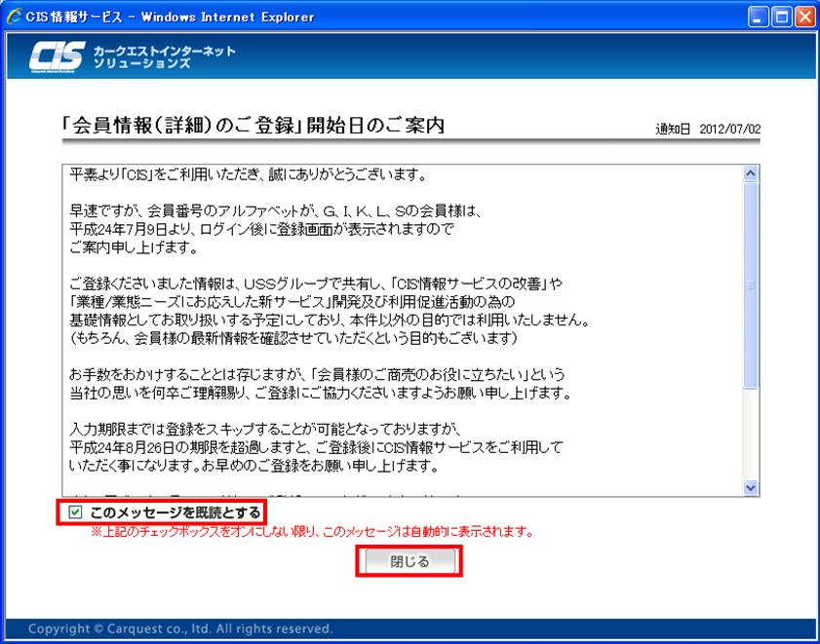Click the red note ※上記のチェックボックスをオンにしない限り
The width and height of the screenshot is (820, 644).
coord(313,532)
